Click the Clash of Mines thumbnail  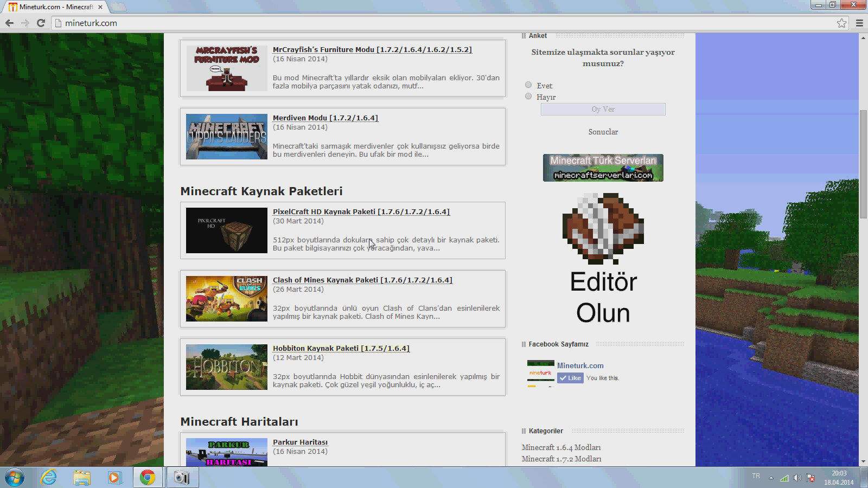click(227, 298)
